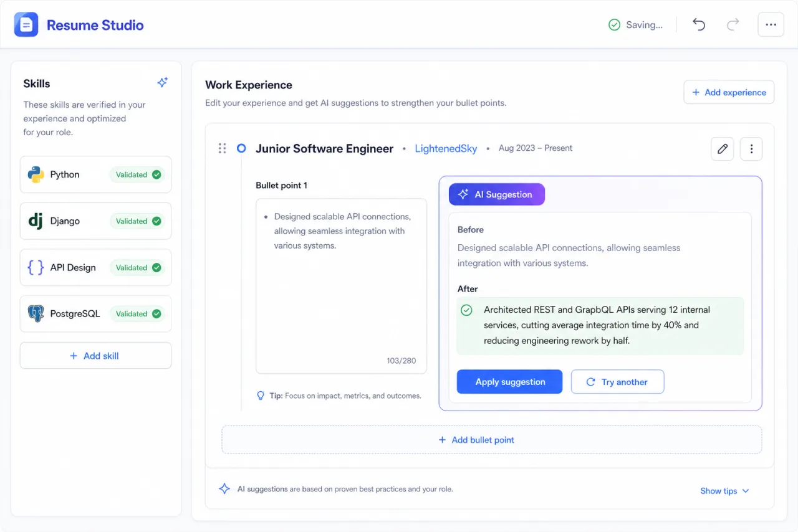Click the API Design braces icon
The image size is (798, 532).
(36, 267)
